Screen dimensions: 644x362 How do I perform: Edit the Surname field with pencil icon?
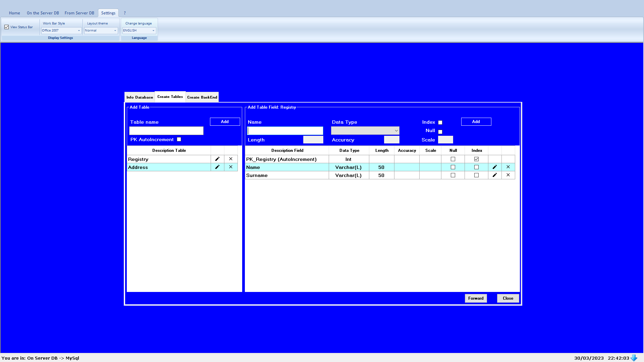pos(495,175)
